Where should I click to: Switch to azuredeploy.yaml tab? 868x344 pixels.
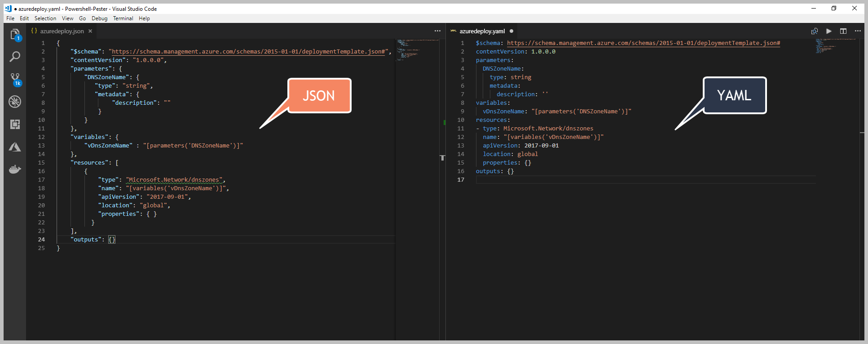point(482,31)
